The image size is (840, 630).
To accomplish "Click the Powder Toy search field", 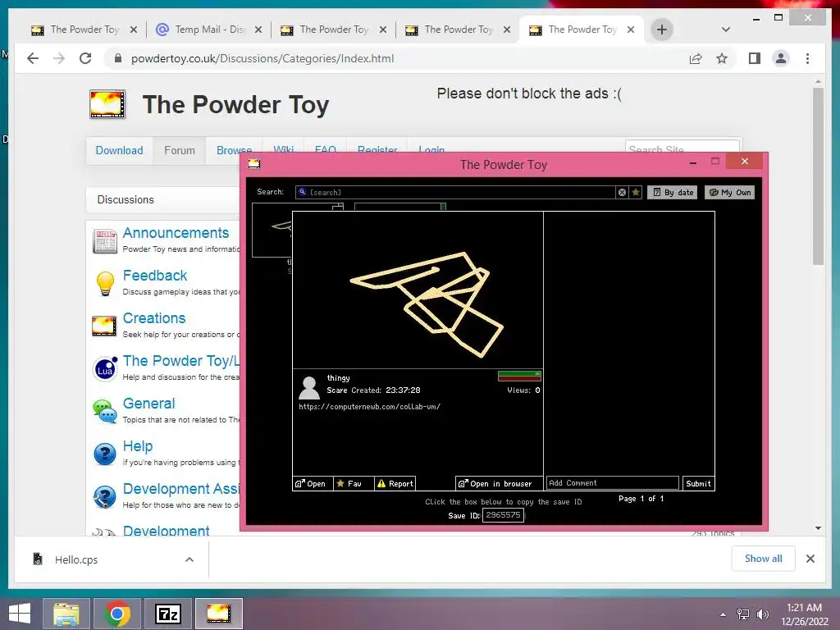I will pos(454,192).
